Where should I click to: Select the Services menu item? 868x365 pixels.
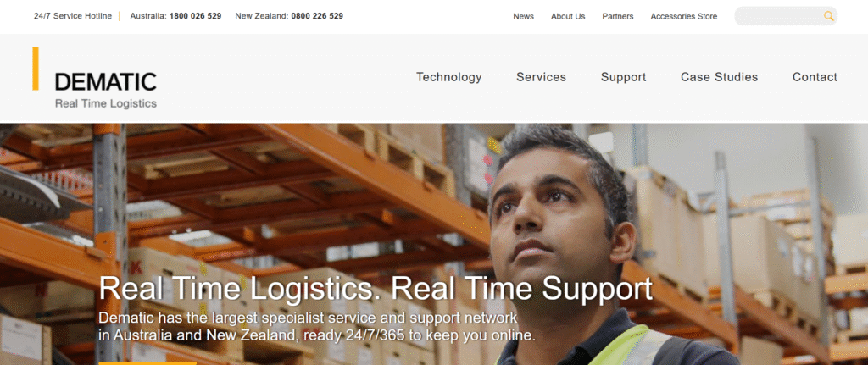pyautogui.click(x=541, y=77)
